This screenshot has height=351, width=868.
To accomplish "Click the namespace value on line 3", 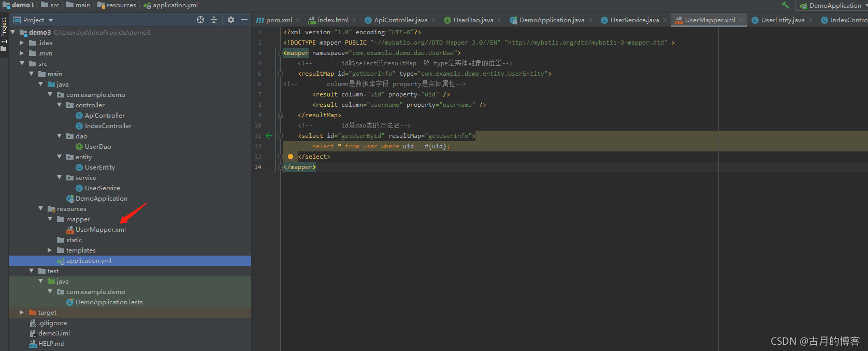I will tap(403, 53).
